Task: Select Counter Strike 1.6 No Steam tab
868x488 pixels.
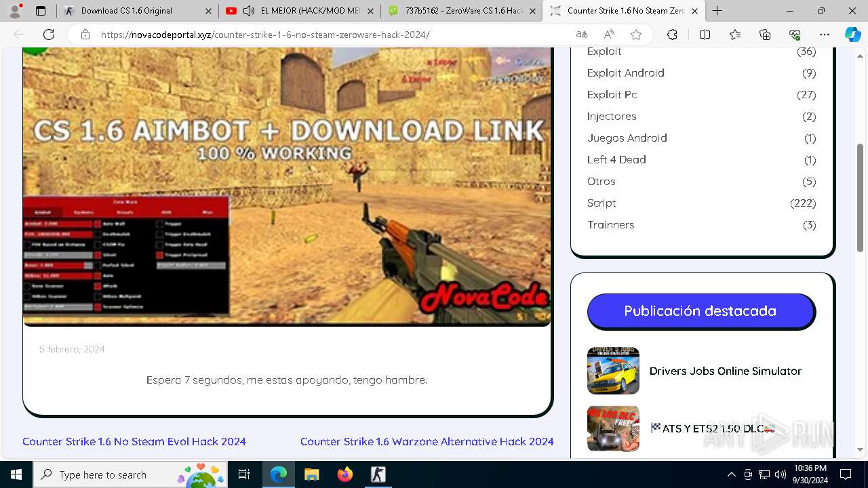Action: pyautogui.click(x=624, y=11)
